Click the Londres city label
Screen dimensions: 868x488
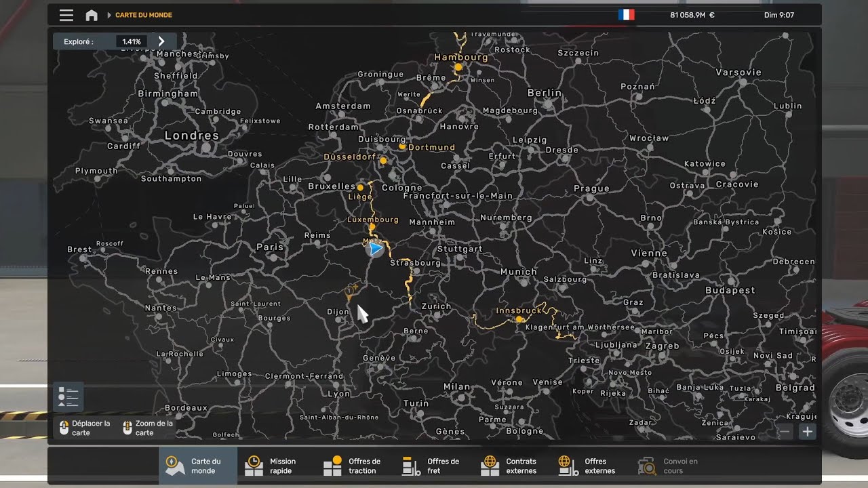pyautogui.click(x=192, y=136)
